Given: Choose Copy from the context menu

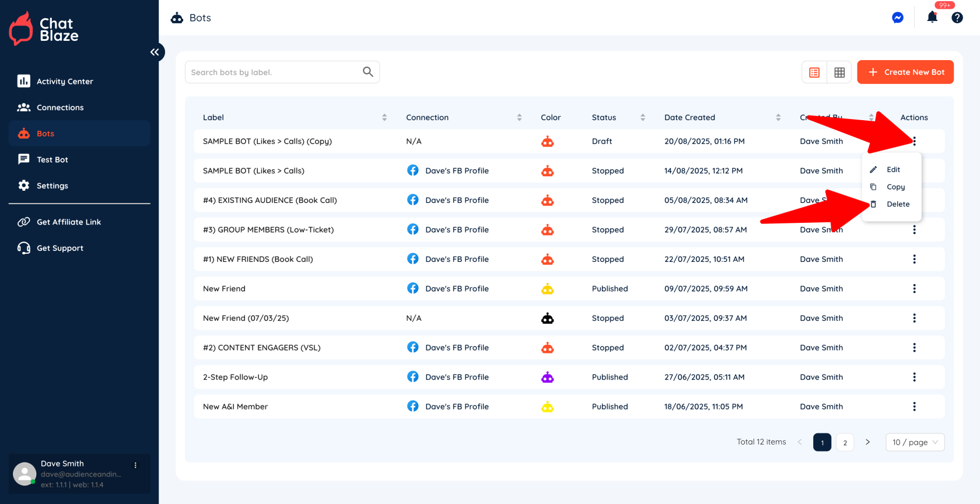Looking at the screenshot, I should point(895,187).
